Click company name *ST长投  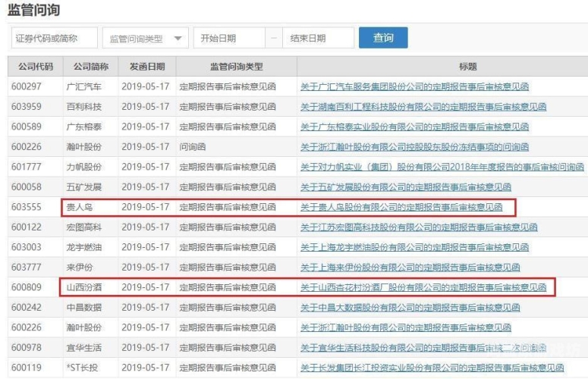[83, 368]
